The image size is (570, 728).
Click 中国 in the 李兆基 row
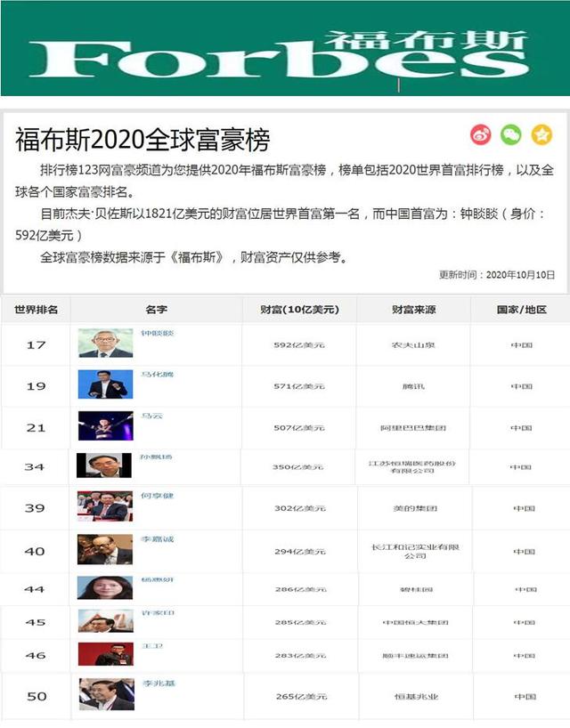[x=525, y=697]
